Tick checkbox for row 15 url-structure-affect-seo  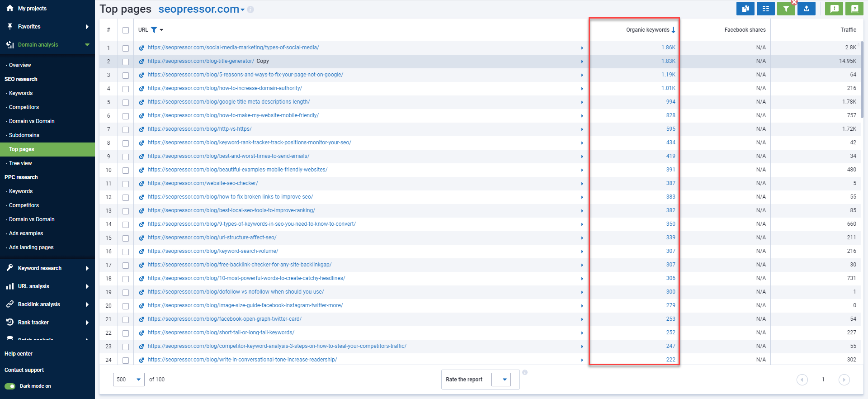pos(126,238)
